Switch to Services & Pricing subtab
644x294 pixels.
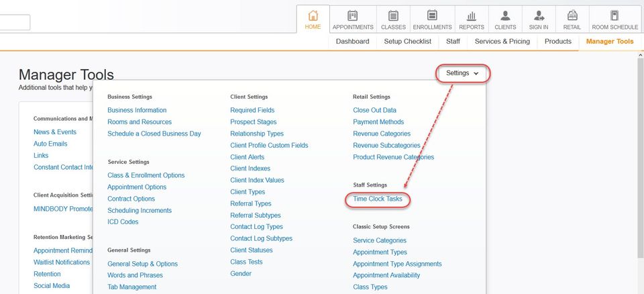click(502, 41)
